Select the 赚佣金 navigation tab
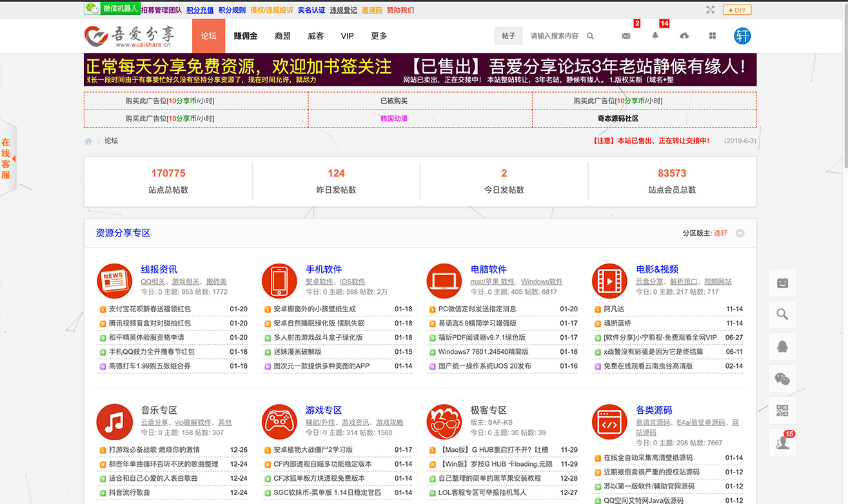Image resolution: width=848 pixels, height=504 pixels. [x=246, y=36]
